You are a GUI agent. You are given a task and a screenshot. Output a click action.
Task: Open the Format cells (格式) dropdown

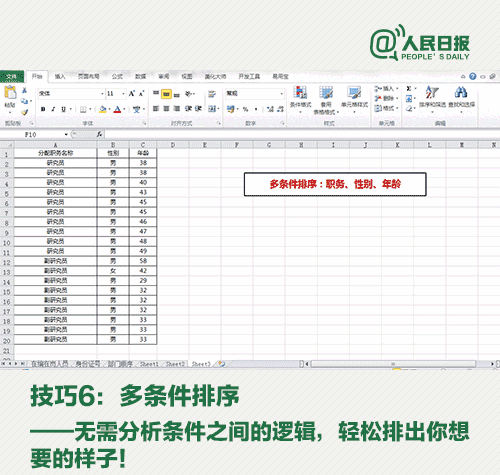[x=387, y=108]
